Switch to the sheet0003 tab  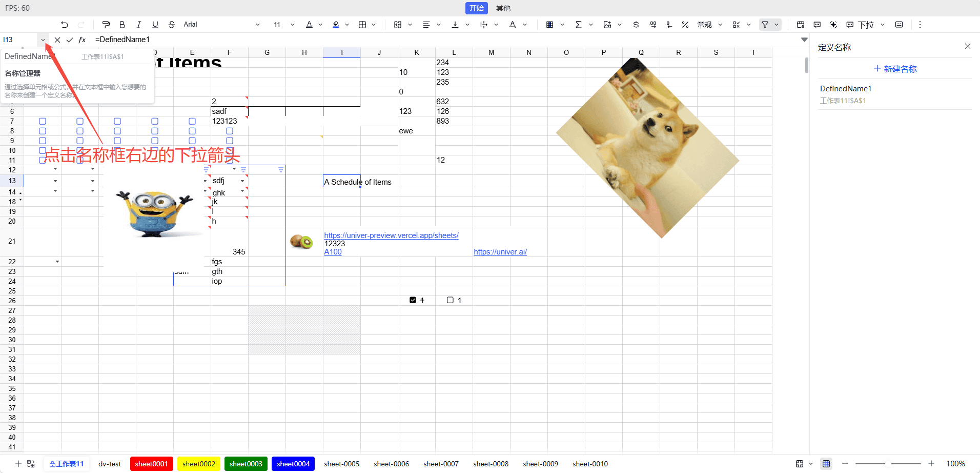point(246,464)
